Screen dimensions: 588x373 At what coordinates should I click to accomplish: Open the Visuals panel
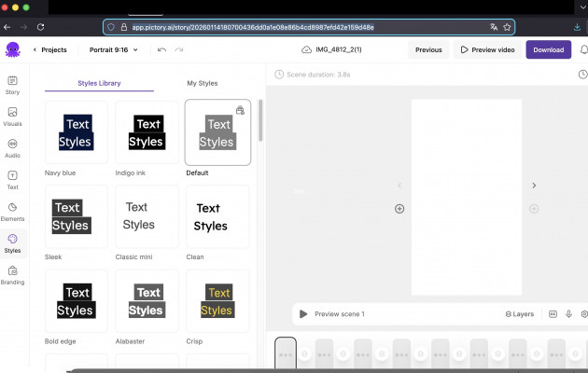12,116
